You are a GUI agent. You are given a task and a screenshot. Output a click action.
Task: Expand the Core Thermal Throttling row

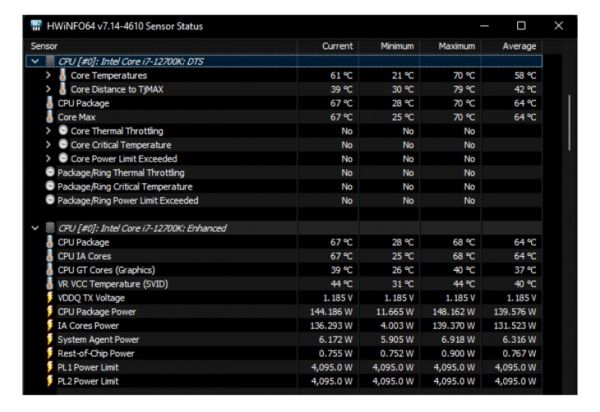(x=49, y=131)
